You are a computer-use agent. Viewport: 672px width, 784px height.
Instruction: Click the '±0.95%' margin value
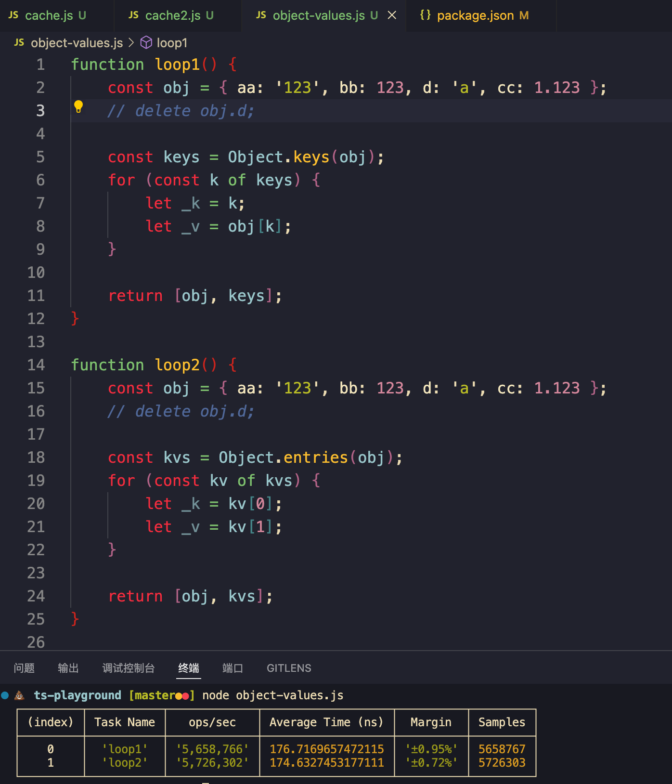(431, 749)
